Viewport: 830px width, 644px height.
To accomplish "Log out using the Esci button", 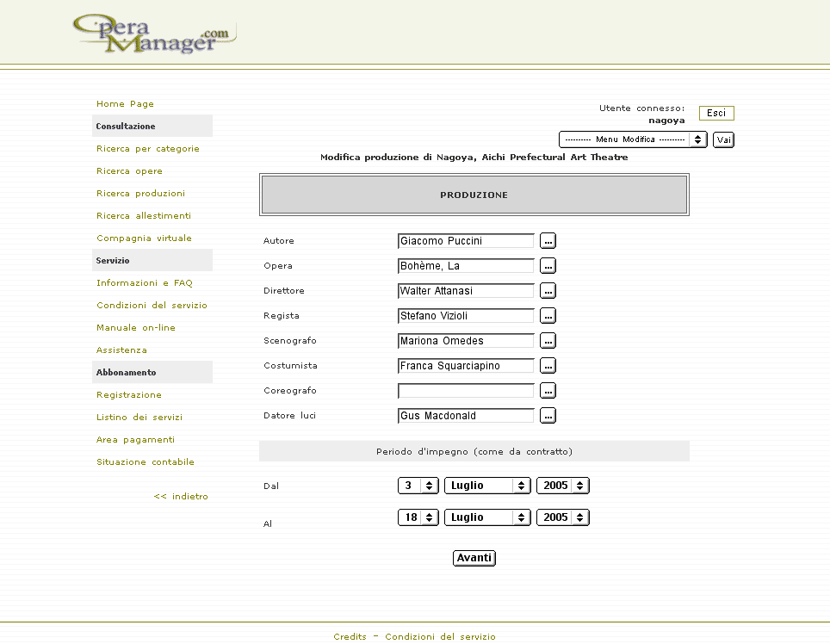I will [716, 113].
